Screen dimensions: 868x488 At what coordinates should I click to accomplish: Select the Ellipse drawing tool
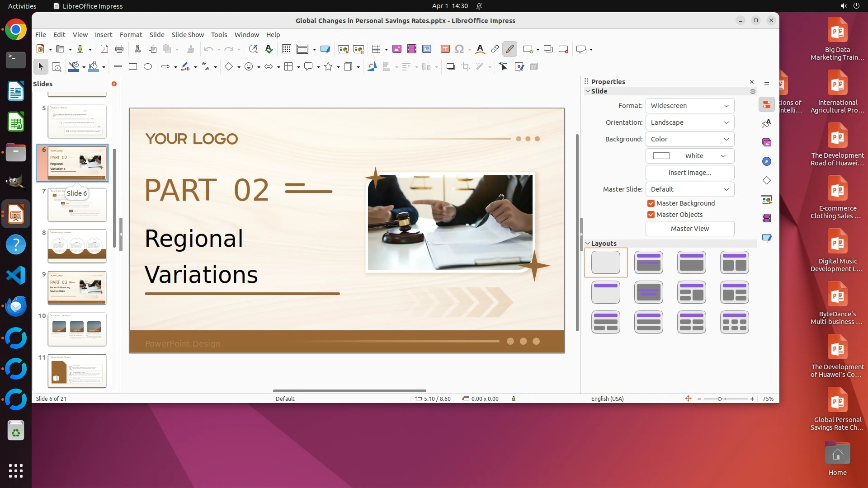148,67
